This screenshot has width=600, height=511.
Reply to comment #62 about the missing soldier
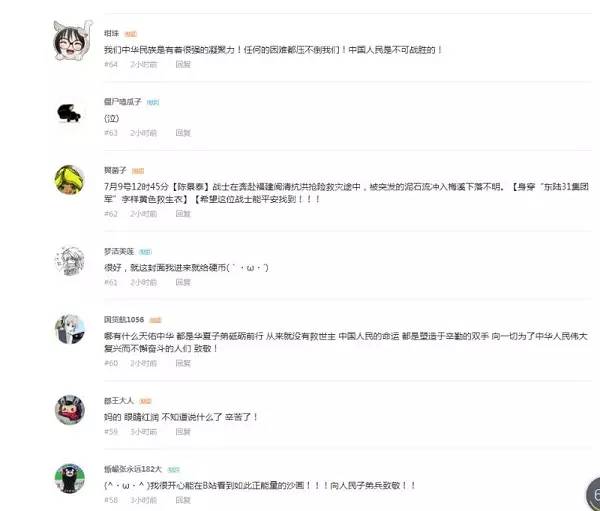pos(183,214)
